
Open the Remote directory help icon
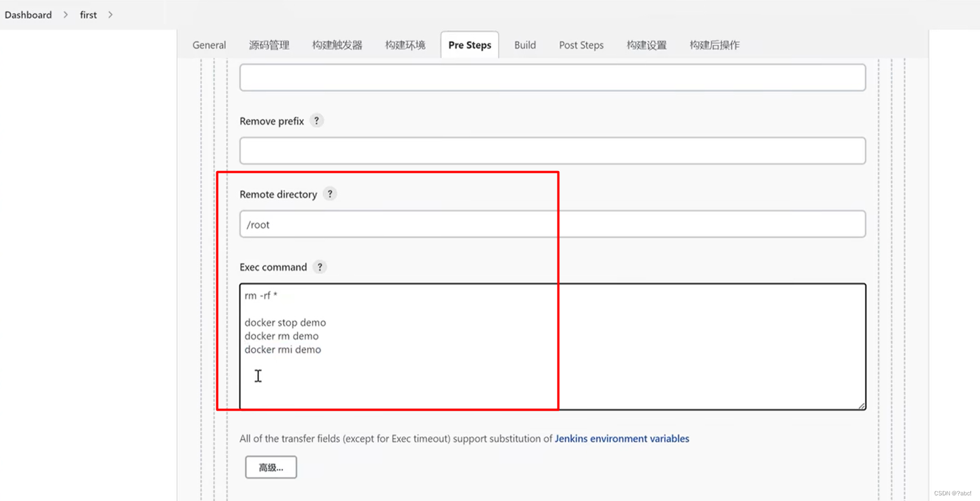[330, 194]
